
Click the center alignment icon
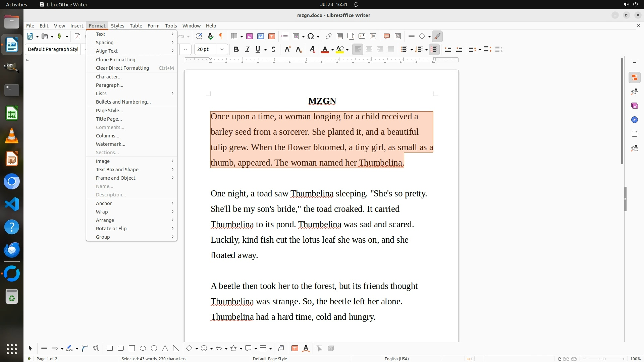[369, 49]
